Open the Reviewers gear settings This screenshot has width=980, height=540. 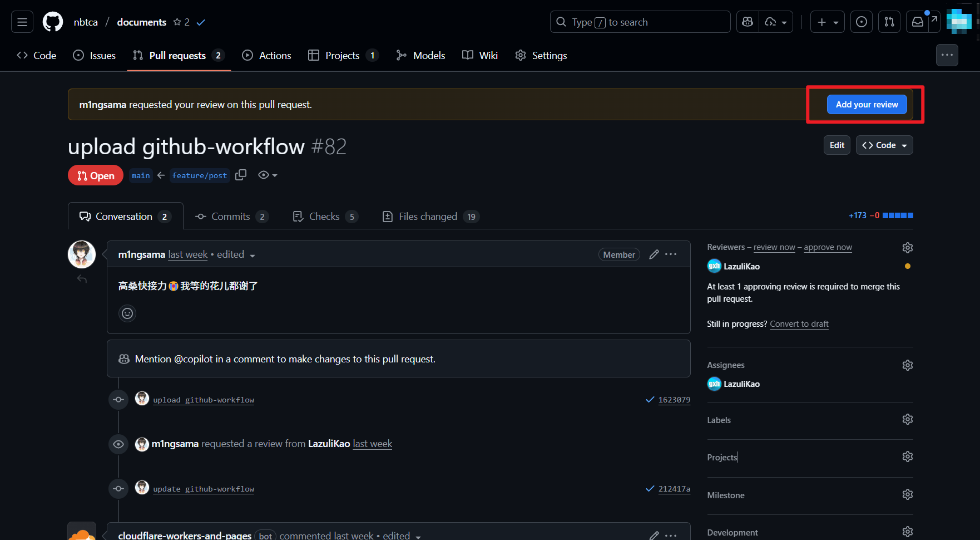[x=907, y=248]
